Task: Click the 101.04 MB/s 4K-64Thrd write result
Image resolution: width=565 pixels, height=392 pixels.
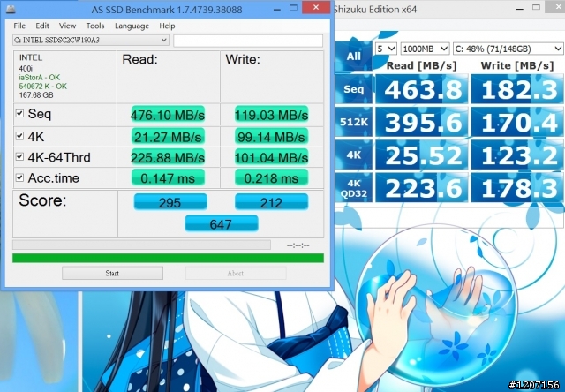Action: (x=271, y=157)
